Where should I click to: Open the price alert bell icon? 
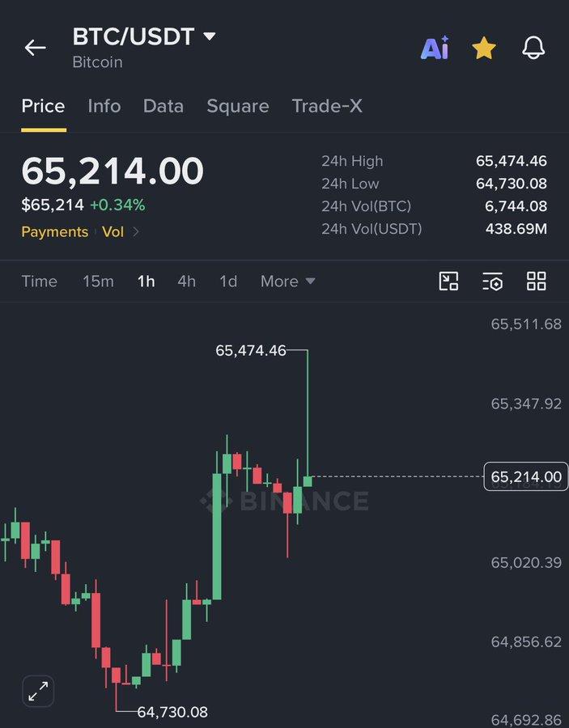(533, 48)
